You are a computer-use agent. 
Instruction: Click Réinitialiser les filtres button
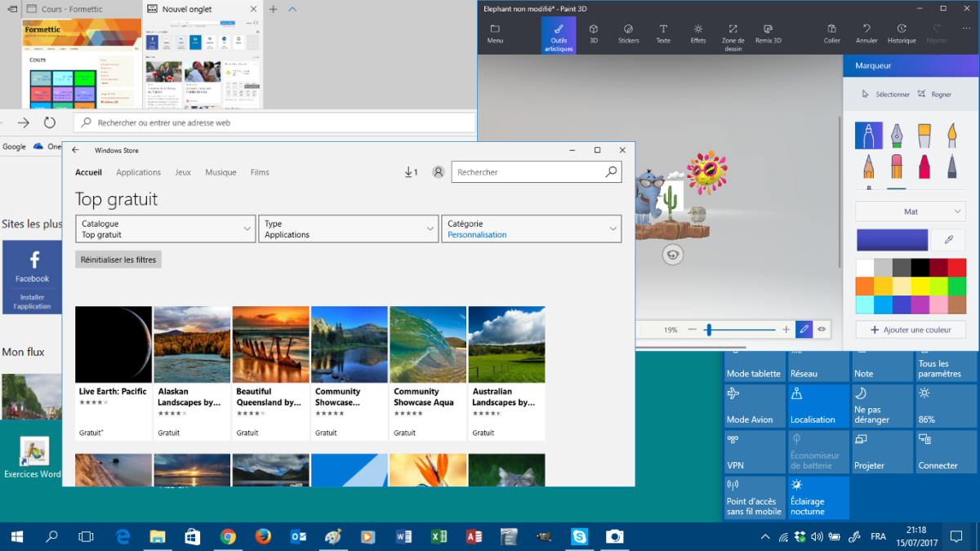point(118,260)
